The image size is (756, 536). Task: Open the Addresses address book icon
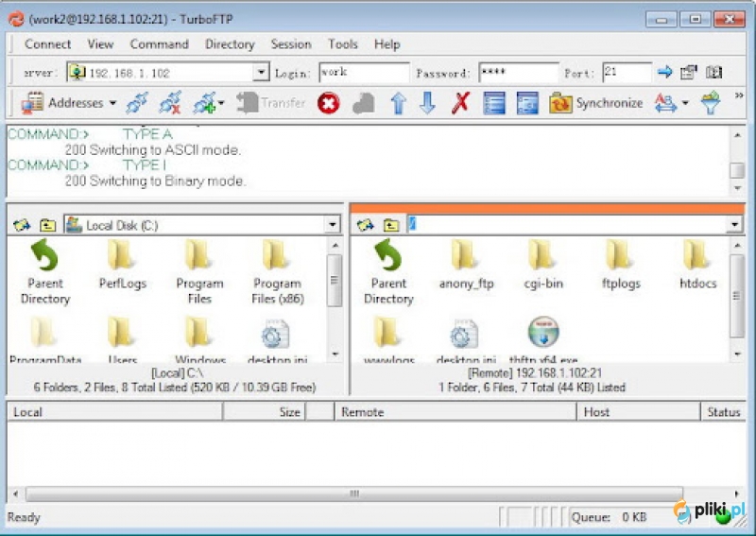tap(33, 103)
